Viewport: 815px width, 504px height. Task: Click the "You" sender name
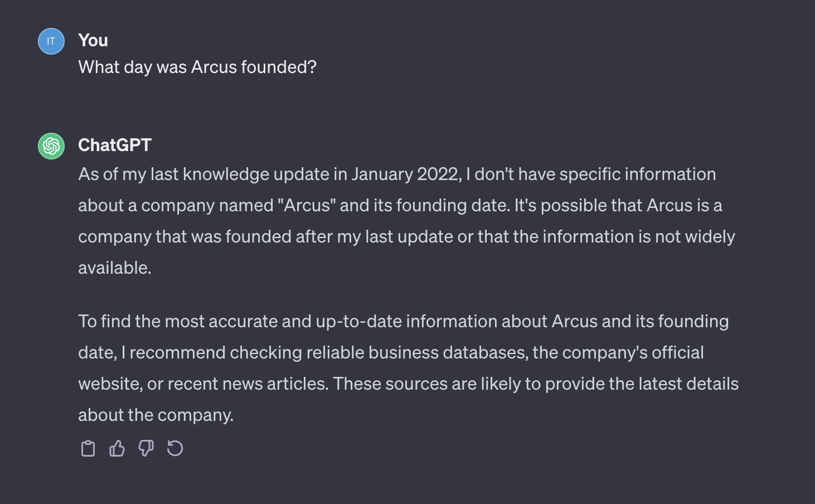(x=93, y=40)
